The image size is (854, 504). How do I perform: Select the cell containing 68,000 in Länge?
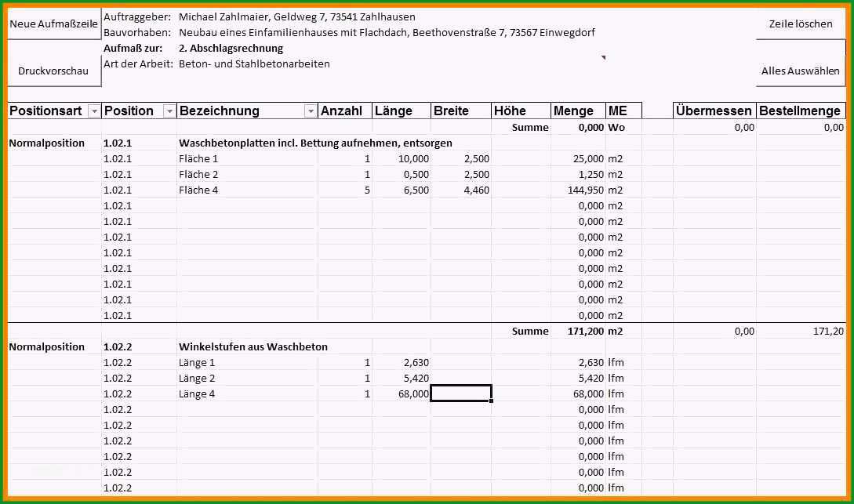pos(402,393)
